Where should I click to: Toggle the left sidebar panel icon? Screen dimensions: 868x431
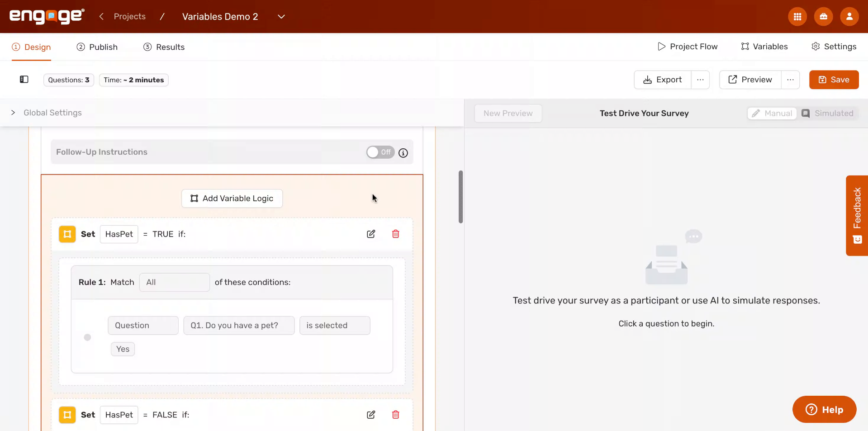click(x=24, y=80)
